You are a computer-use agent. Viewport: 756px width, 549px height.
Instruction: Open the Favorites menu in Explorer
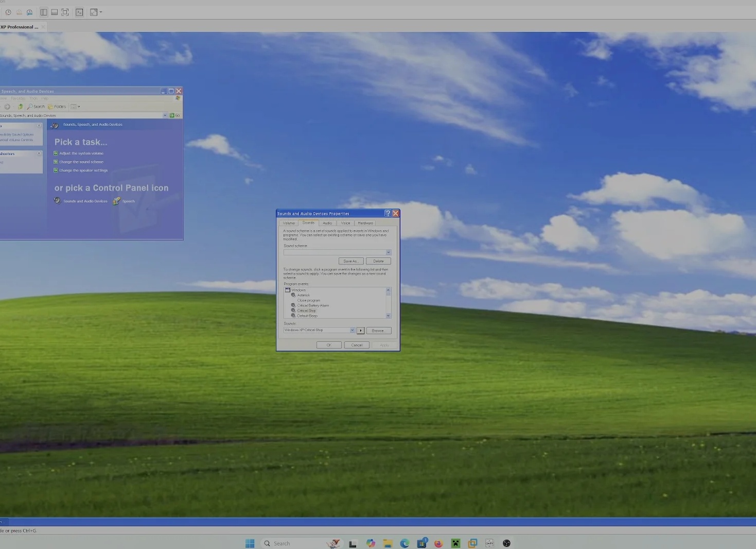(18, 98)
